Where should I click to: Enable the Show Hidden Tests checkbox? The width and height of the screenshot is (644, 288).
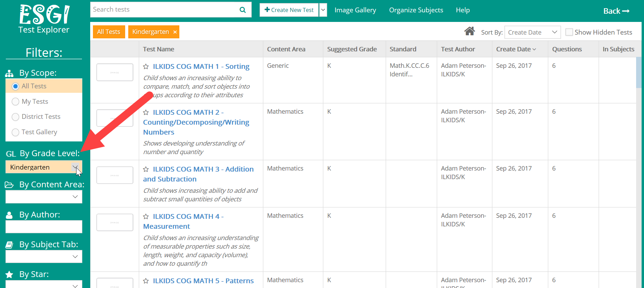[x=569, y=32]
